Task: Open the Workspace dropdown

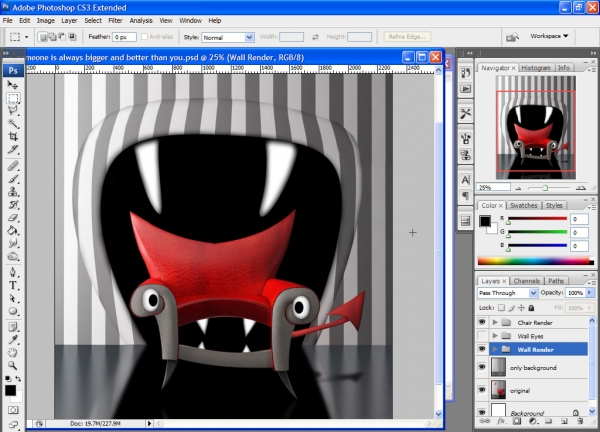Action: coord(549,36)
